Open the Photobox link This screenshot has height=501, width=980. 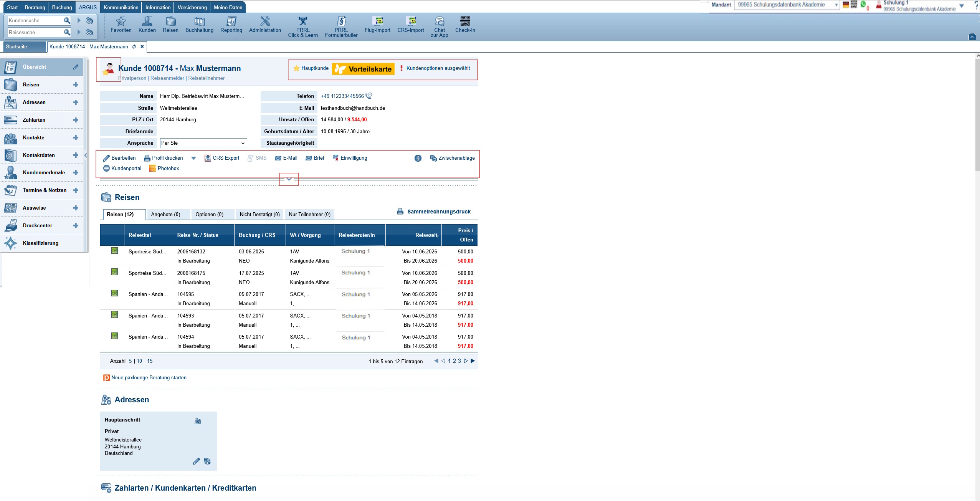[164, 169]
